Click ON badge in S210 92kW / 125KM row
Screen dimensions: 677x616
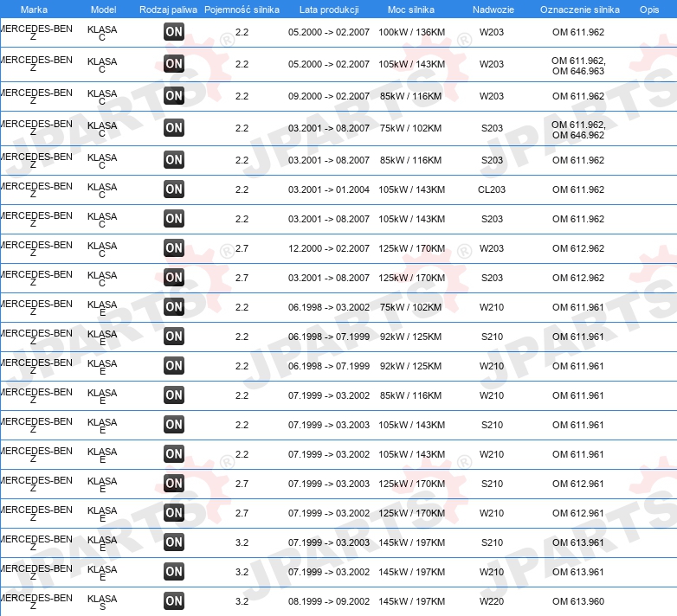[x=174, y=336]
